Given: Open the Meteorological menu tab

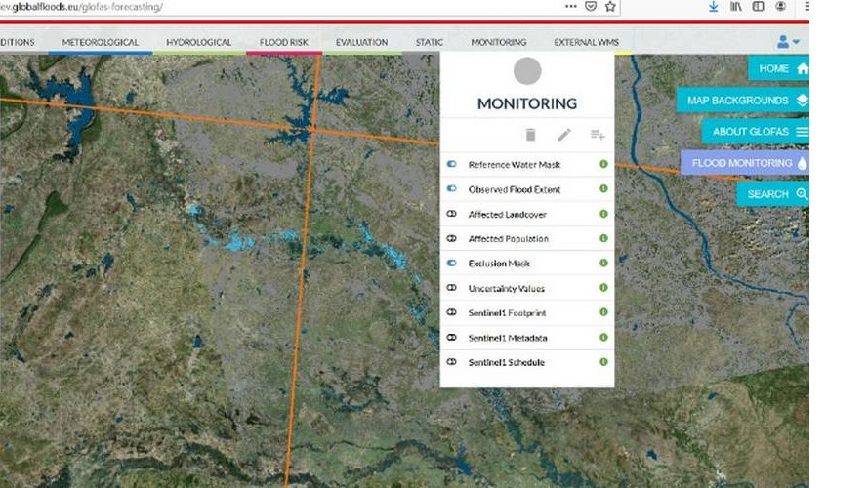Looking at the screenshot, I should [x=101, y=42].
